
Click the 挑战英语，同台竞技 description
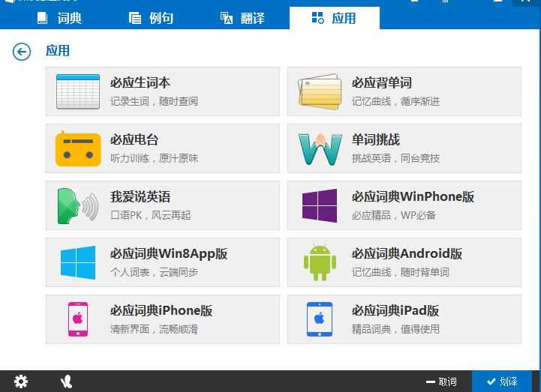395,158
